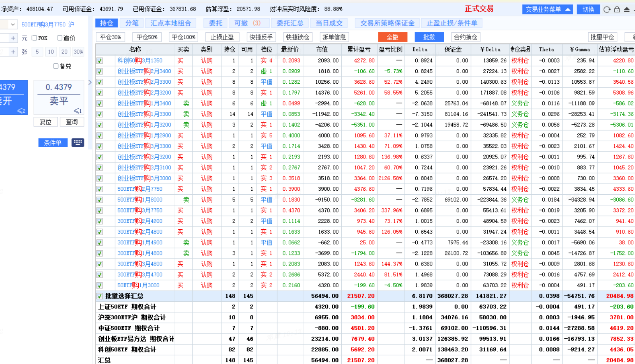The image size is (635, 364).
Task: Enable the FOK checkbox
Action: pyautogui.click(x=34, y=38)
